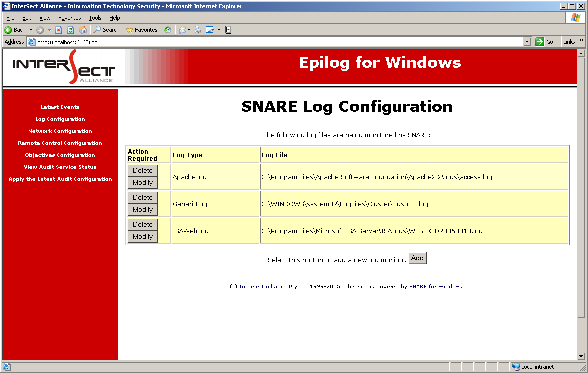Screen dimensions: 588x373
Task: Click the Forward navigation arrow icon
Action: tap(40, 30)
